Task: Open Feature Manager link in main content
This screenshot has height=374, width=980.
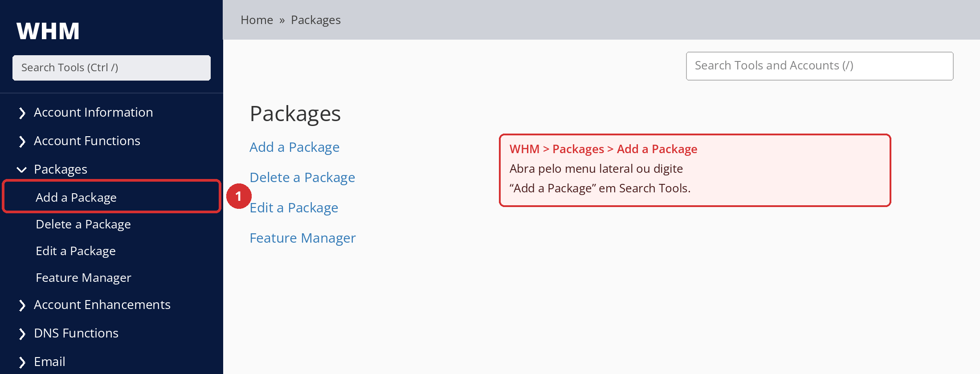Action: [x=303, y=238]
